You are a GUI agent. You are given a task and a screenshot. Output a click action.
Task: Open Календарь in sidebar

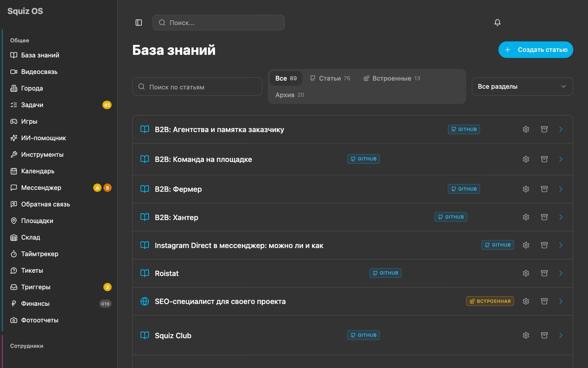click(x=59, y=171)
